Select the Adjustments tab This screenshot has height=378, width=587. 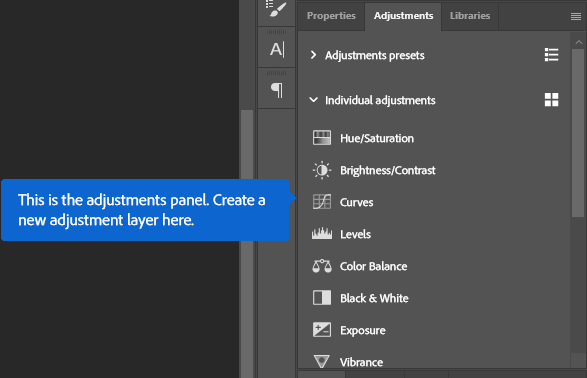[x=403, y=16]
